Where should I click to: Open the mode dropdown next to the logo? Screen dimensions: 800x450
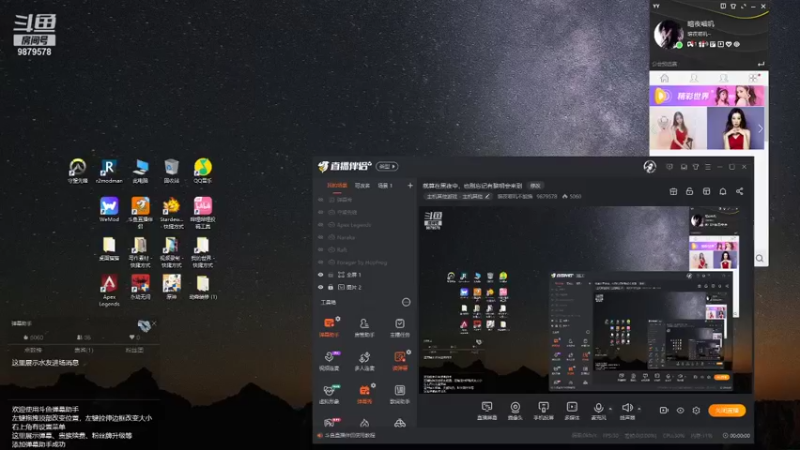point(387,166)
